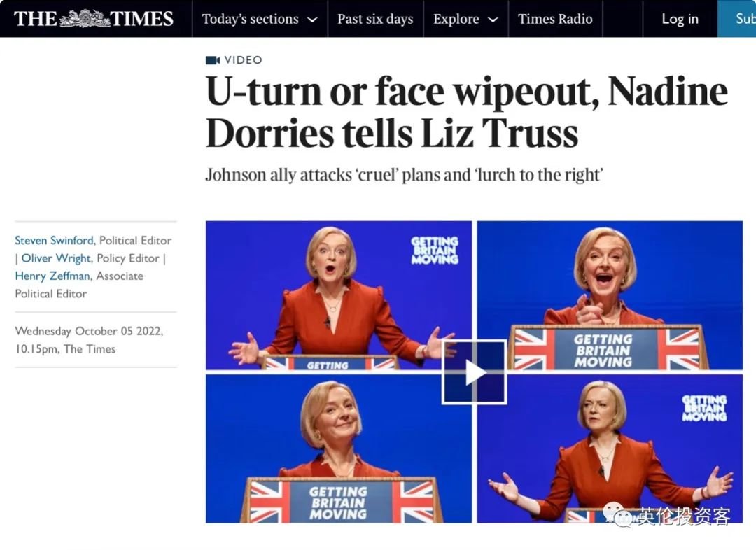756x550 pixels.
Task: Click the top-right Truss podium photo
Action: [x=610, y=295]
